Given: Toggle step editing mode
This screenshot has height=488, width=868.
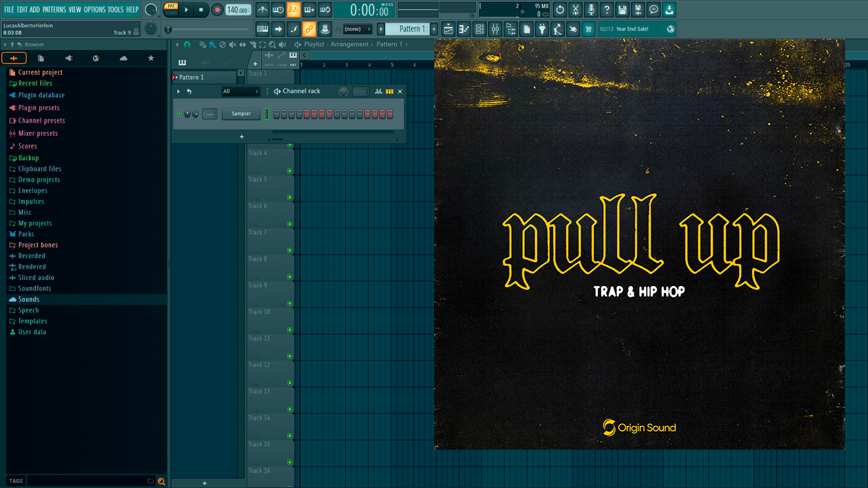Looking at the screenshot, I should click(x=294, y=29).
